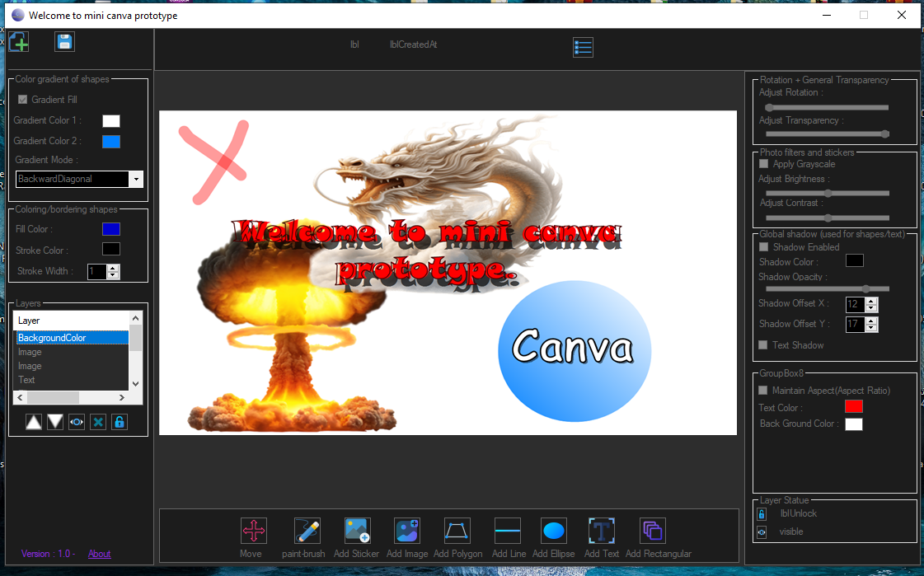Click the new file icon with green plus
Image resolution: width=924 pixels, height=576 pixels.
[x=18, y=41]
